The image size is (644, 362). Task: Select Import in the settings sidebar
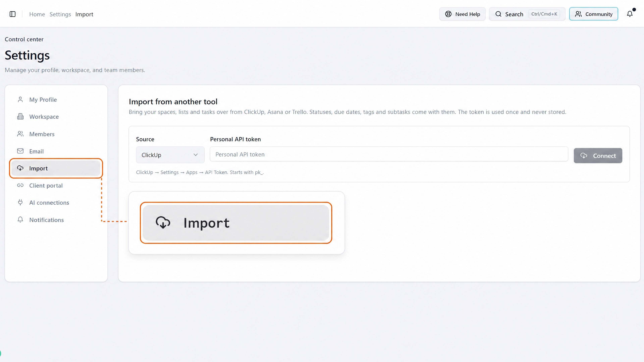coord(56,168)
